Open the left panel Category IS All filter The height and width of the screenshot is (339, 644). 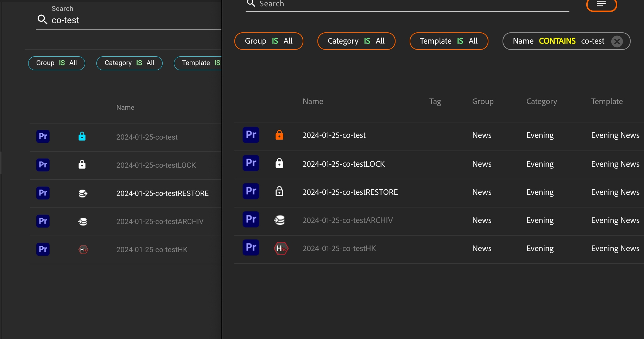pyautogui.click(x=129, y=63)
